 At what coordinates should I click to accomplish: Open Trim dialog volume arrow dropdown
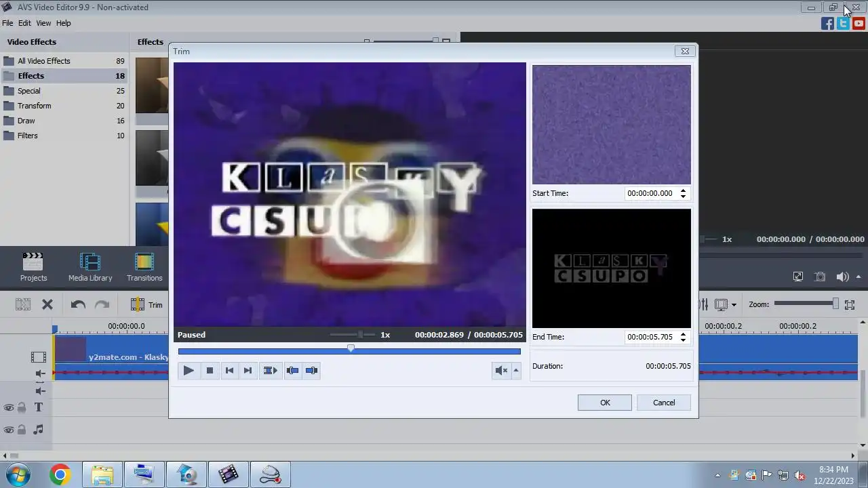pos(516,371)
